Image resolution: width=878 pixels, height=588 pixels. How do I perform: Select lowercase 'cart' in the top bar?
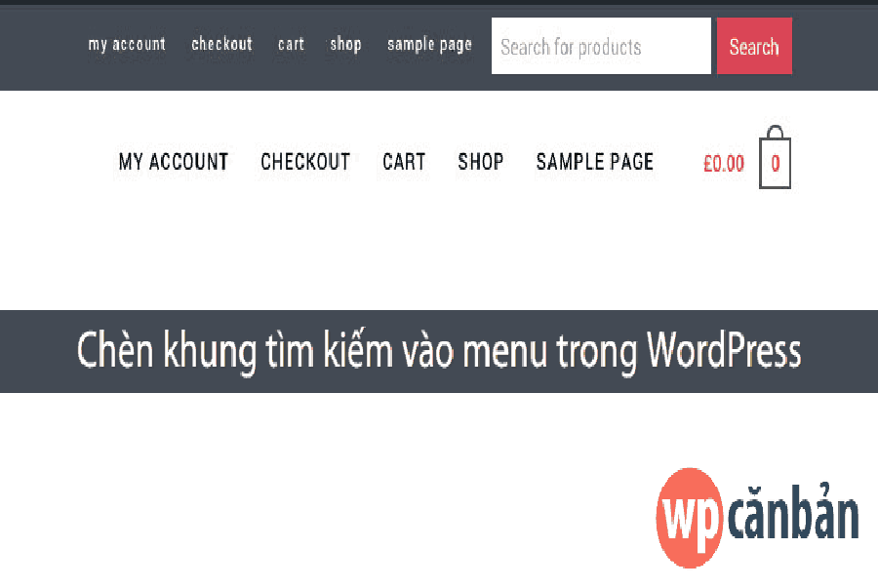tap(291, 44)
